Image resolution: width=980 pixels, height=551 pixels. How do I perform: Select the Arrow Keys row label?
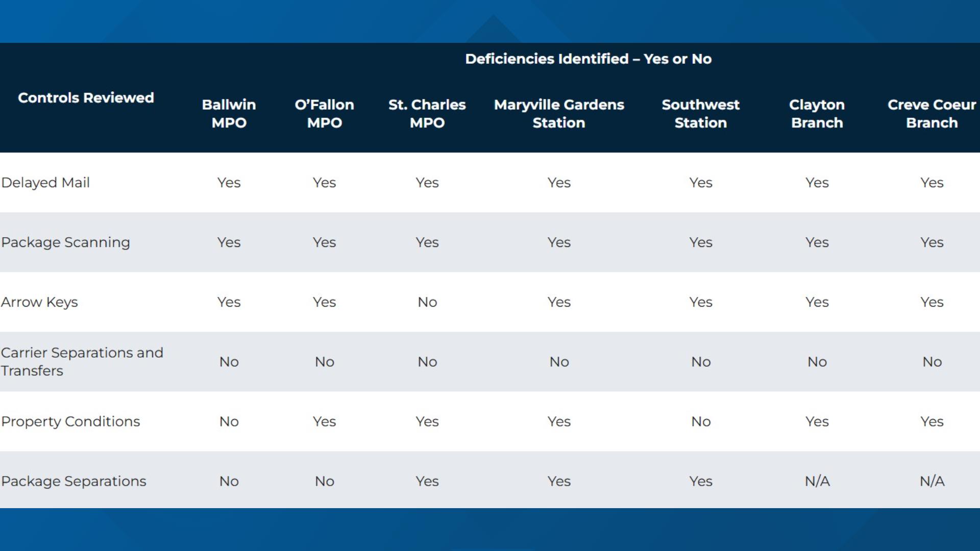tap(39, 302)
